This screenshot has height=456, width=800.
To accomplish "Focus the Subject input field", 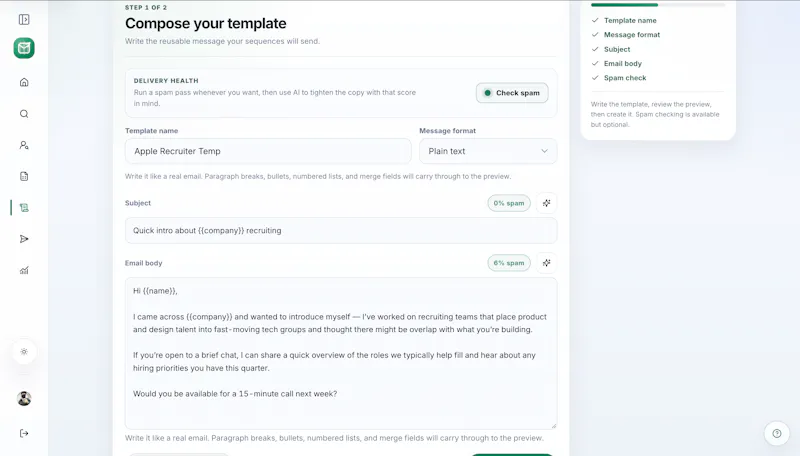I will [x=341, y=231].
